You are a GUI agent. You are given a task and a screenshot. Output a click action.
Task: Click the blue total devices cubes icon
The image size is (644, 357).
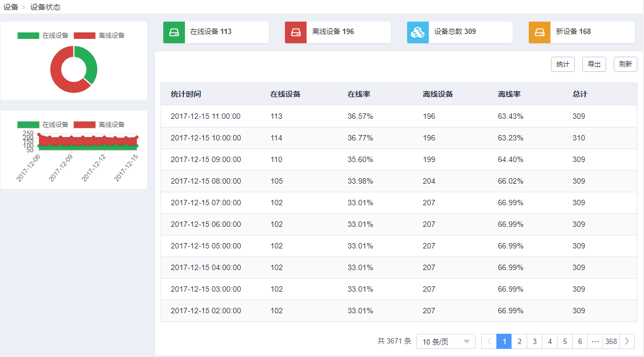417,32
